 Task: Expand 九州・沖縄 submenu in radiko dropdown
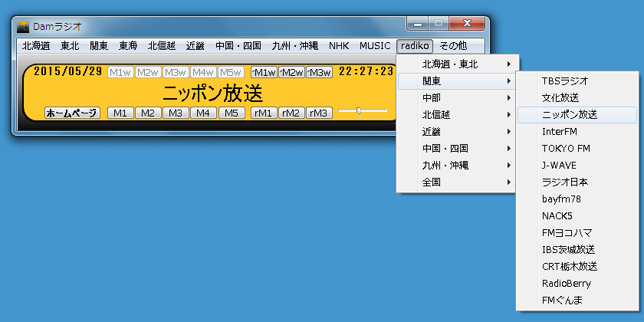click(456, 165)
